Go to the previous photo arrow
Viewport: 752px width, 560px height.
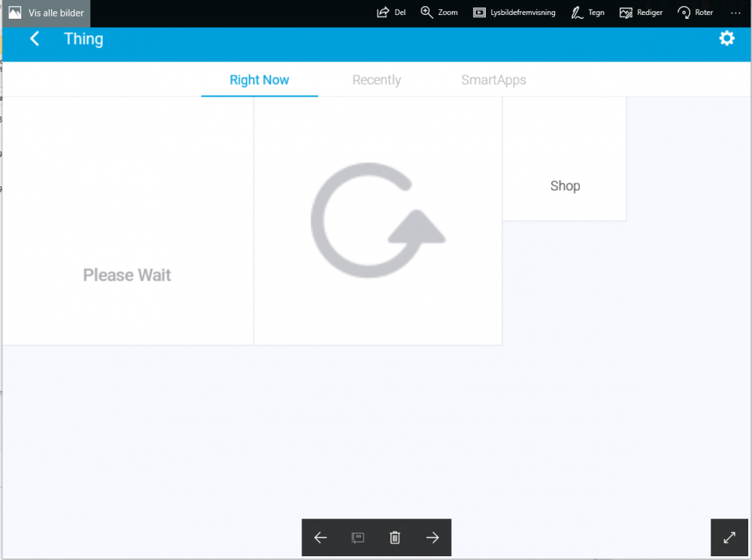click(x=320, y=537)
